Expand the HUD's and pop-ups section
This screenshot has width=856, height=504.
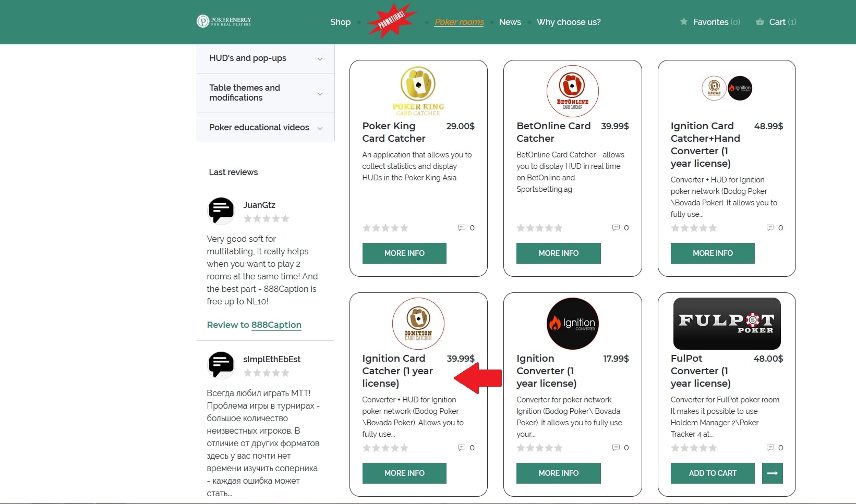[x=266, y=58]
